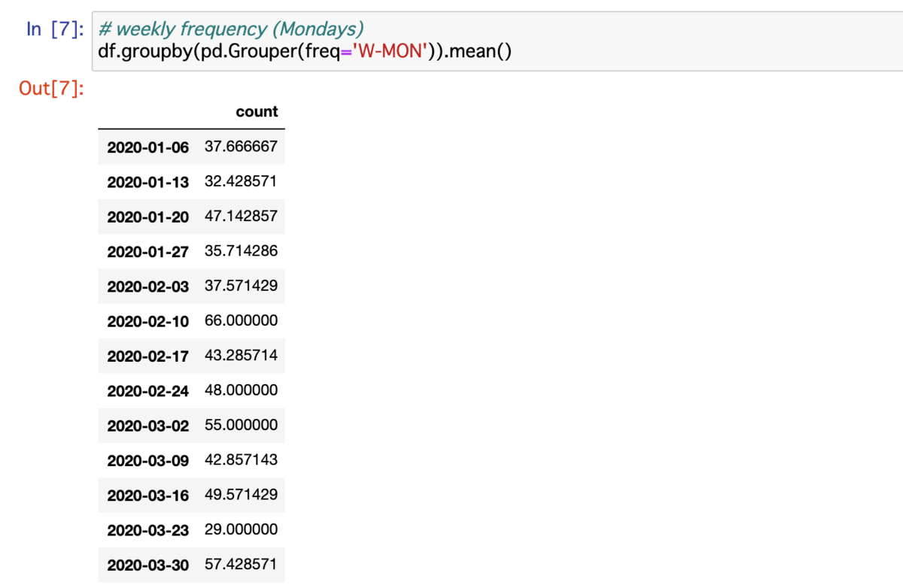The height and width of the screenshot is (588, 903).
Task: Click the value 42.857143
Action: point(241,459)
